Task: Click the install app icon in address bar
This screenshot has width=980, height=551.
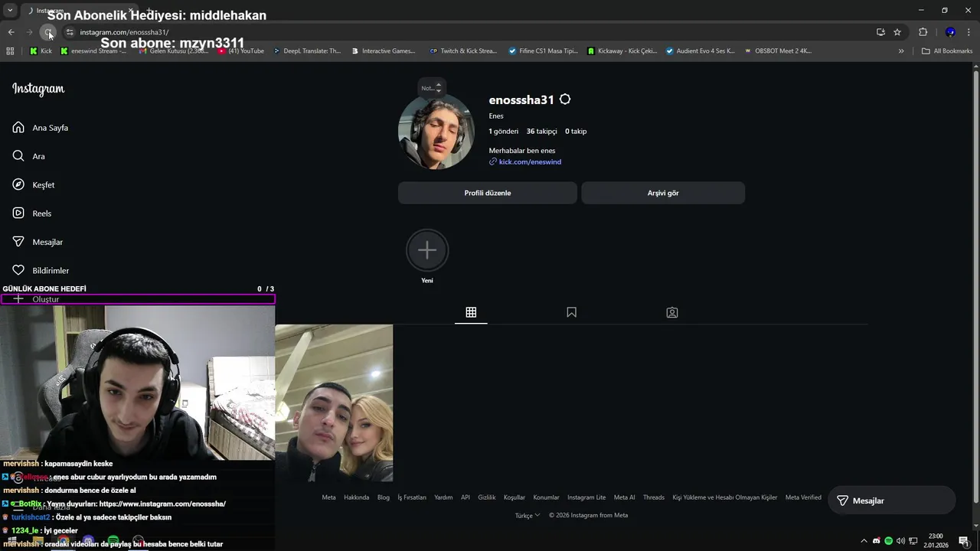Action: click(880, 32)
